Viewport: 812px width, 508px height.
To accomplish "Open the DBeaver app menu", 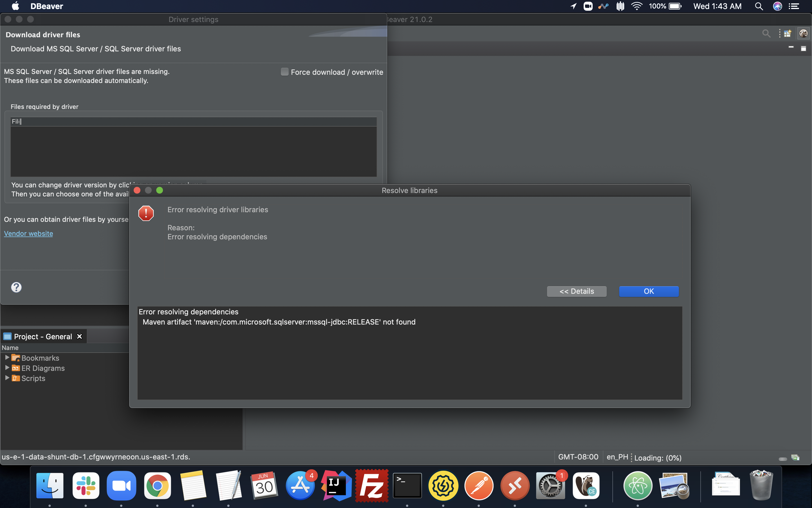I will [47, 6].
